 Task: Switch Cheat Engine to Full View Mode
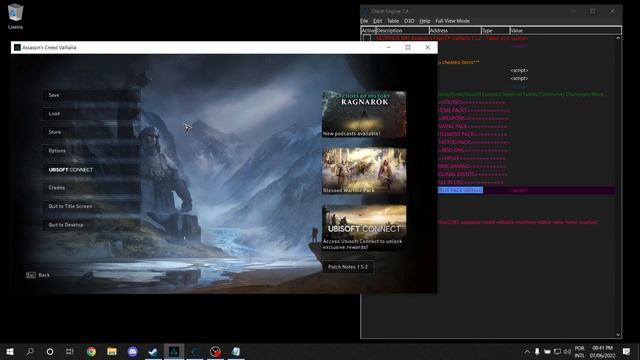click(452, 21)
